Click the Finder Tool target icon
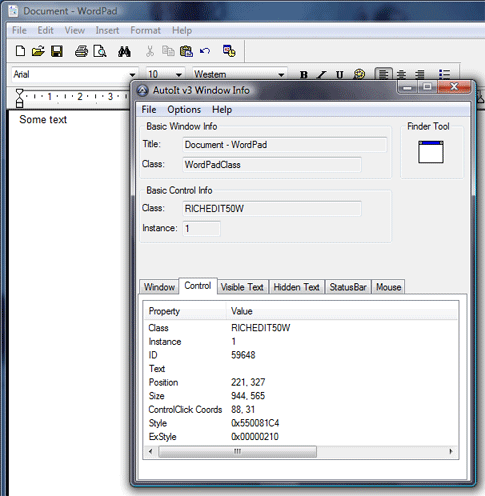The height and width of the screenshot is (496, 485). (x=431, y=152)
